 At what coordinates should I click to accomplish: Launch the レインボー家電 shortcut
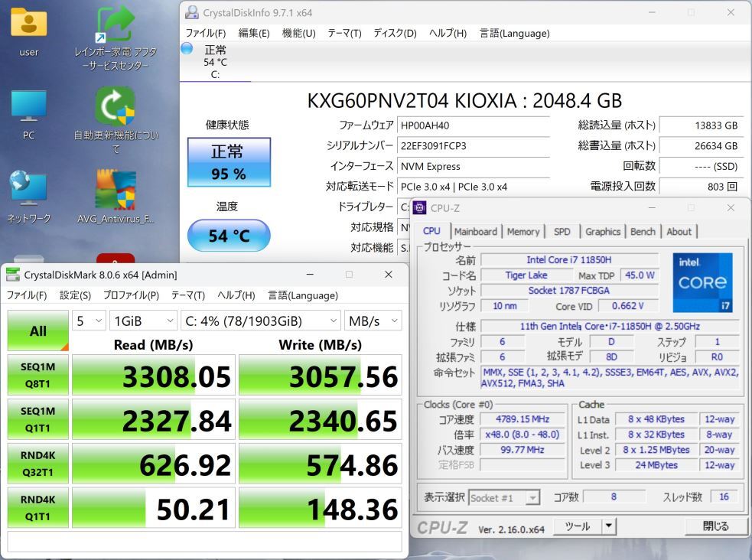pyautogui.click(x=113, y=24)
